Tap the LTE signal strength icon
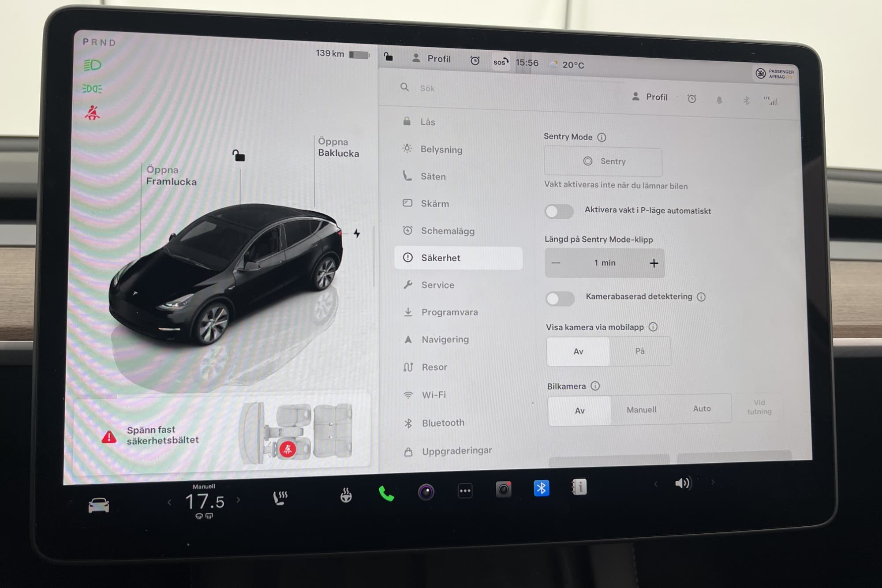This screenshot has height=588, width=882. click(x=771, y=101)
